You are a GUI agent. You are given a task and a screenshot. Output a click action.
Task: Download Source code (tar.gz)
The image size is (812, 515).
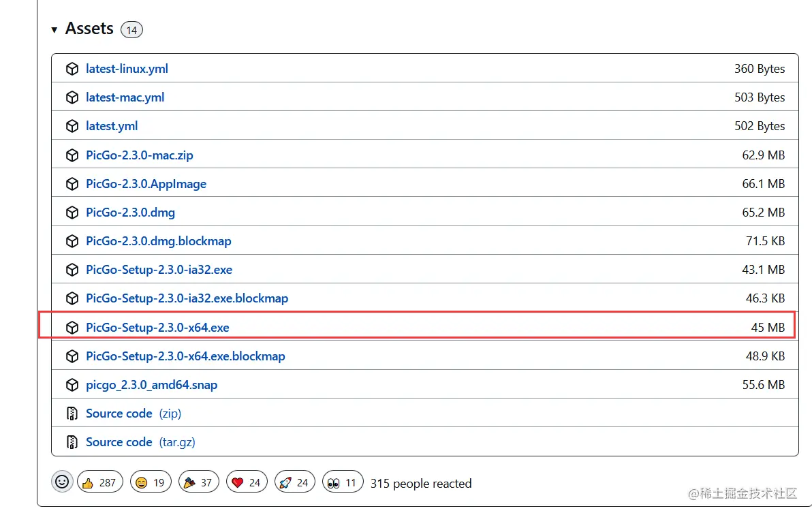(140, 442)
